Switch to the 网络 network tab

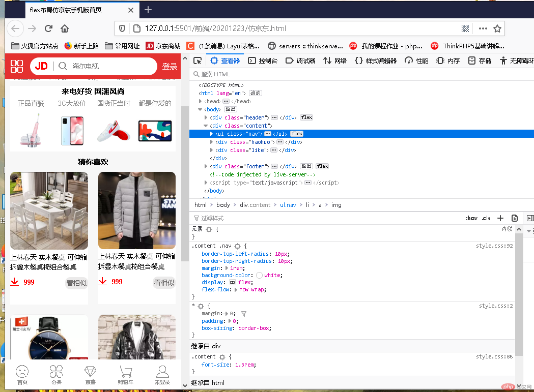[x=335, y=61]
